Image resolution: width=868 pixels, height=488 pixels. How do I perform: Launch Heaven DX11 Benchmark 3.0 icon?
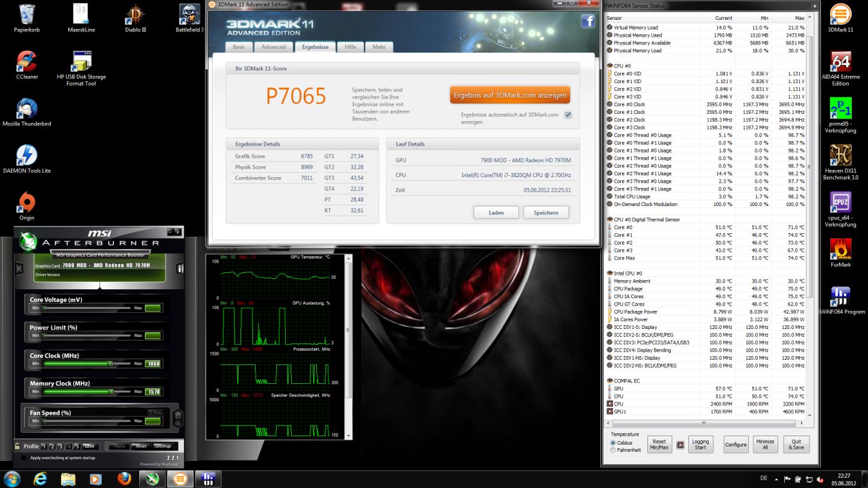coord(840,162)
